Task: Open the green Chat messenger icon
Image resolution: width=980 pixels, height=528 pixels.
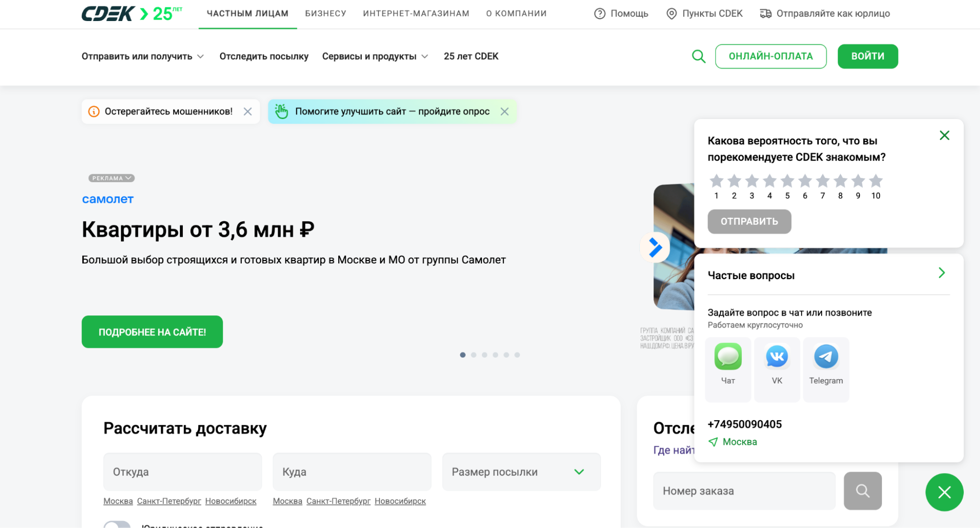Action: (x=728, y=357)
